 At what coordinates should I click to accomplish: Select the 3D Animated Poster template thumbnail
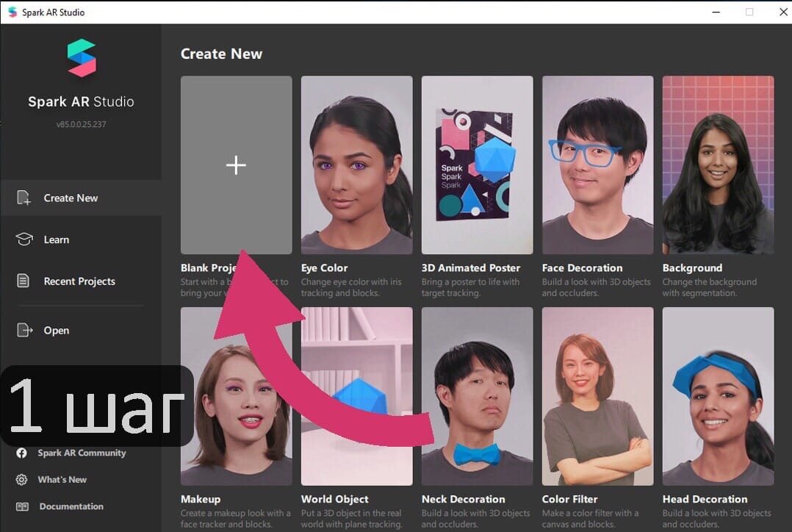(x=478, y=165)
